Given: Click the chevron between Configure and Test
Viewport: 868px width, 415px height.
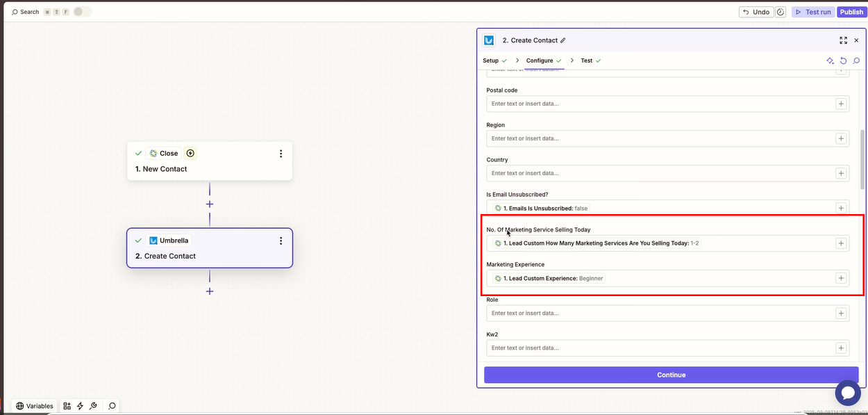Looking at the screenshot, I should click(x=572, y=60).
